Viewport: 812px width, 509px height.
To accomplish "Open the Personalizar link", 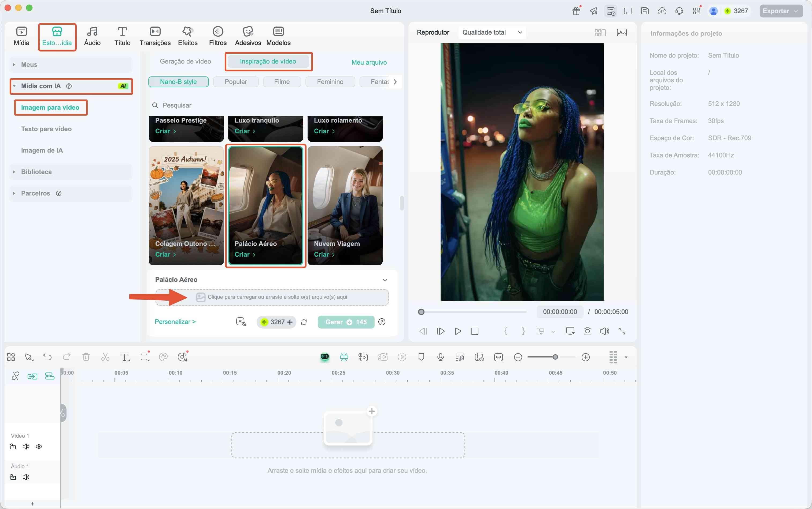I will [175, 322].
